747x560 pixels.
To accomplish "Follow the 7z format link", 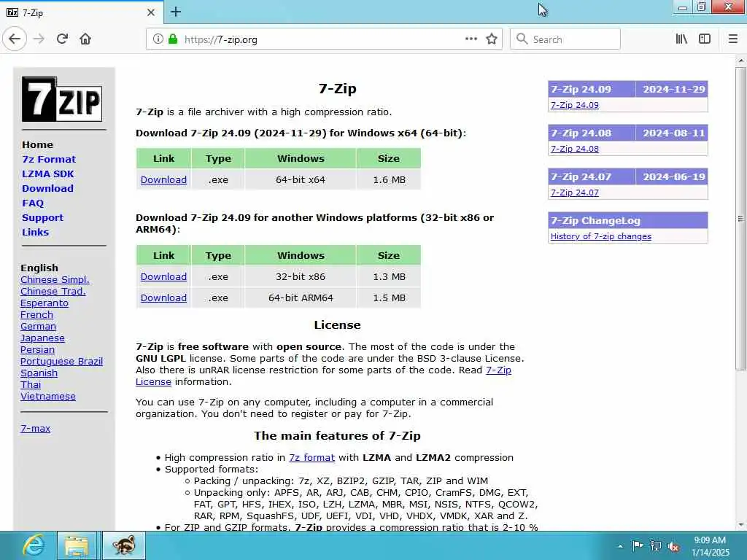I will click(311, 458).
